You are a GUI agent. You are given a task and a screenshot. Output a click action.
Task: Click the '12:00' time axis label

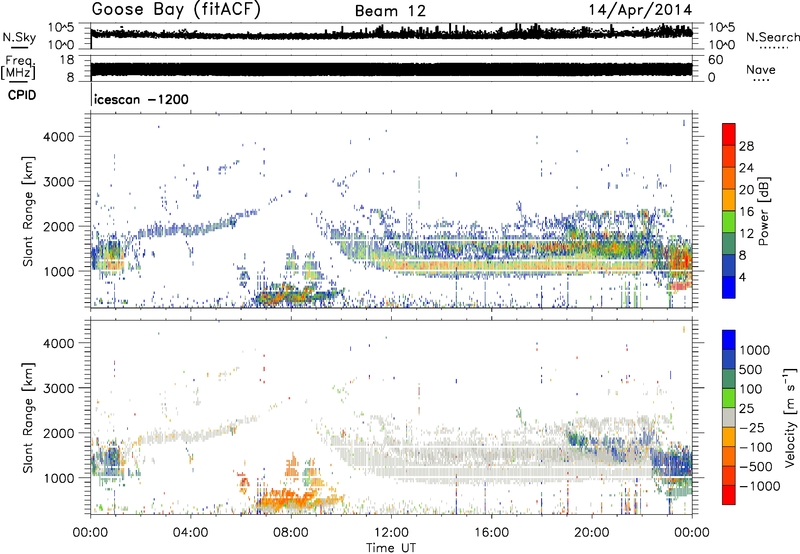click(391, 533)
